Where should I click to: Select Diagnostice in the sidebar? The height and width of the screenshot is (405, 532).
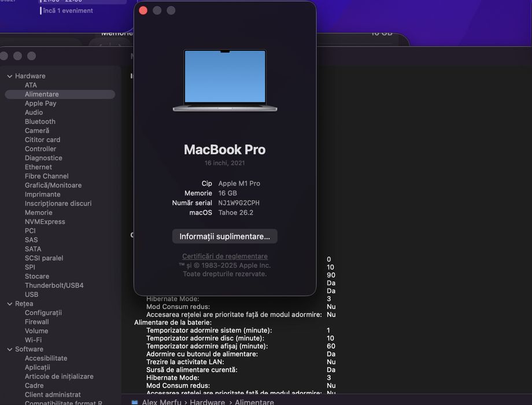pos(43,158)
